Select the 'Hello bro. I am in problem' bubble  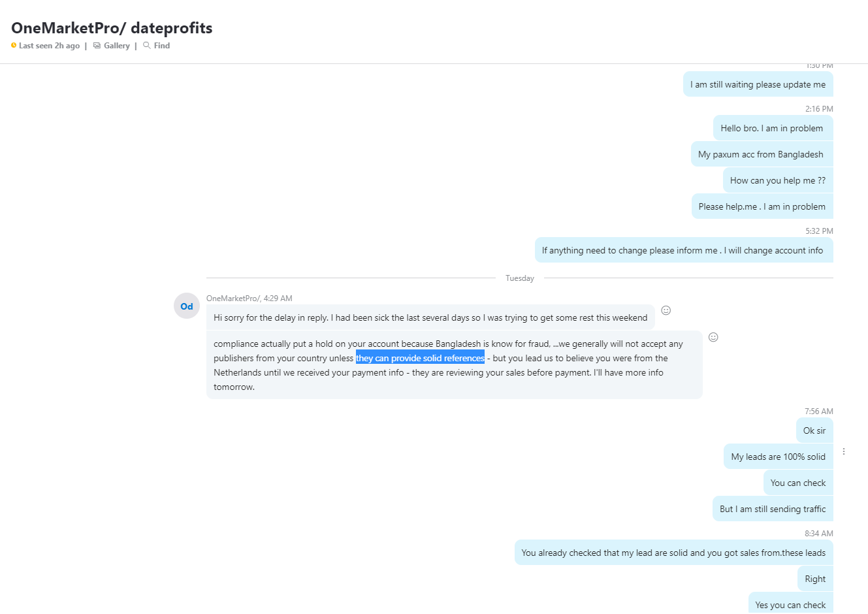[773, 128]
